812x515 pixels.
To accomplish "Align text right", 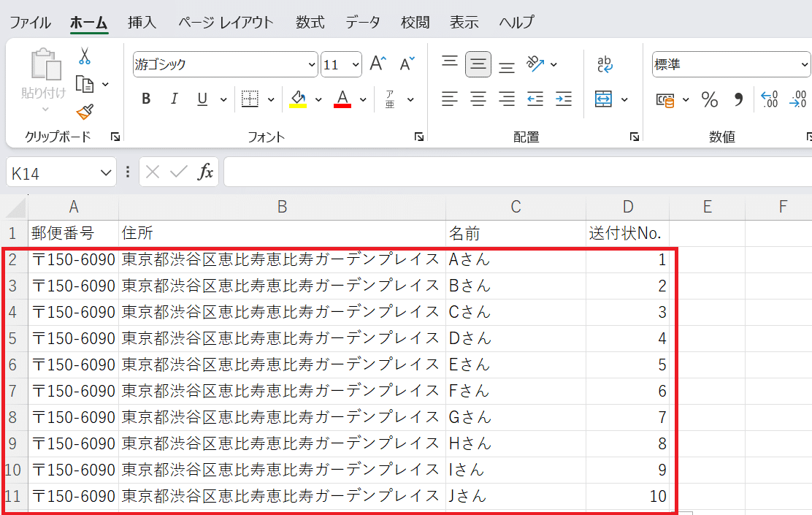I will [x=507, y=99].
